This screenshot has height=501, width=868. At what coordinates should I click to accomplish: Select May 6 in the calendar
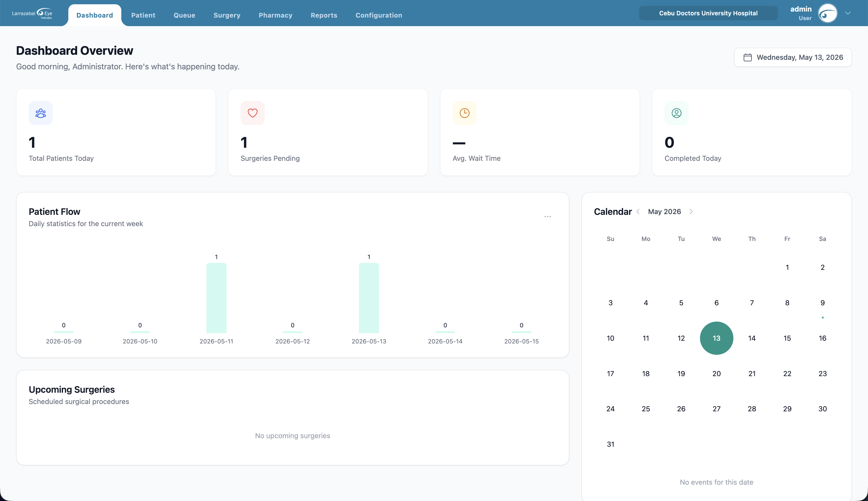[716, 303]
